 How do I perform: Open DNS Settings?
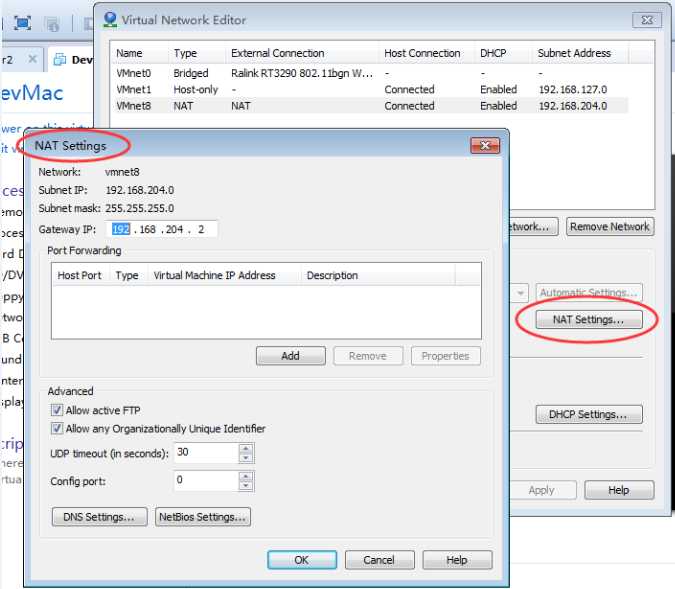[x=99, y=517]
